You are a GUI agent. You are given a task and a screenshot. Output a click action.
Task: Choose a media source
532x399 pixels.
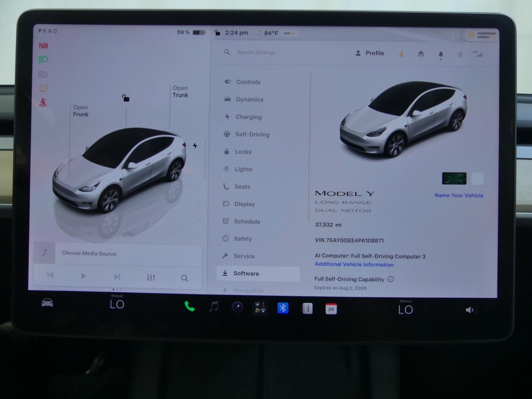pyautogui.click(x=89, y=253)
